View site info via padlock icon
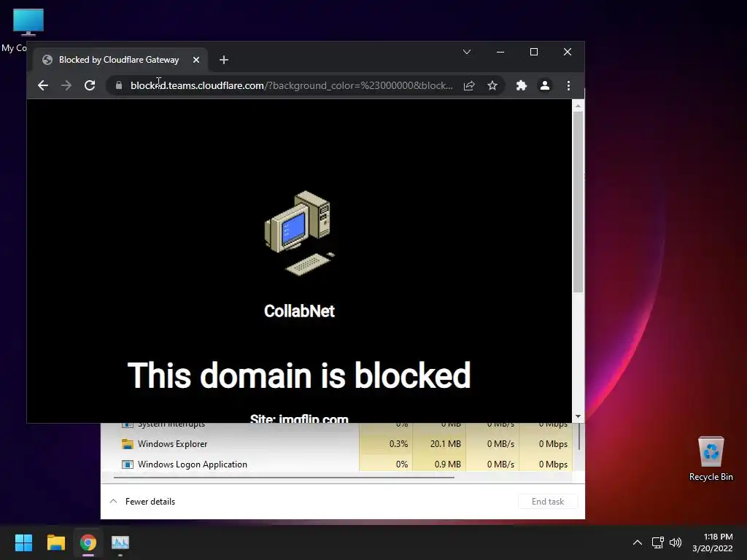The width and height of the screenshot is (747, 560). tap(119, 85)
